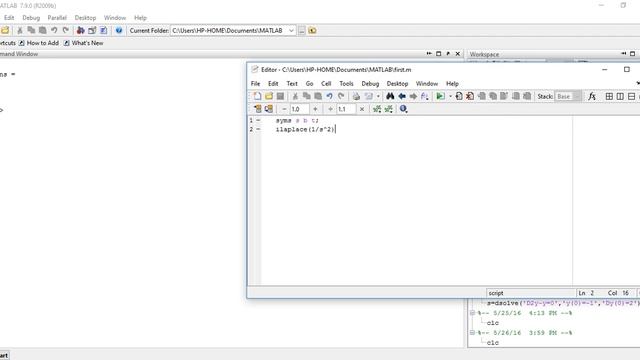Toggle the breakpoint dash on editor line 1
The image size is (640, 360).
click(258, 120)
